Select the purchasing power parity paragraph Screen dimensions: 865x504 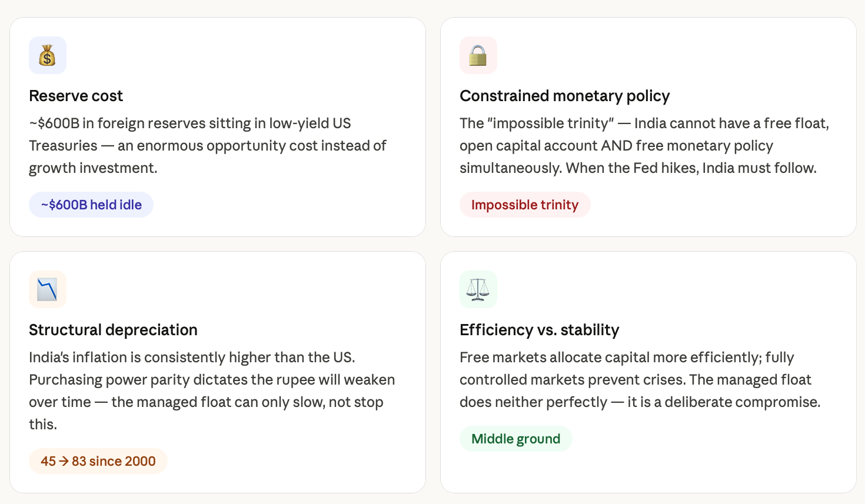(212, 391)
